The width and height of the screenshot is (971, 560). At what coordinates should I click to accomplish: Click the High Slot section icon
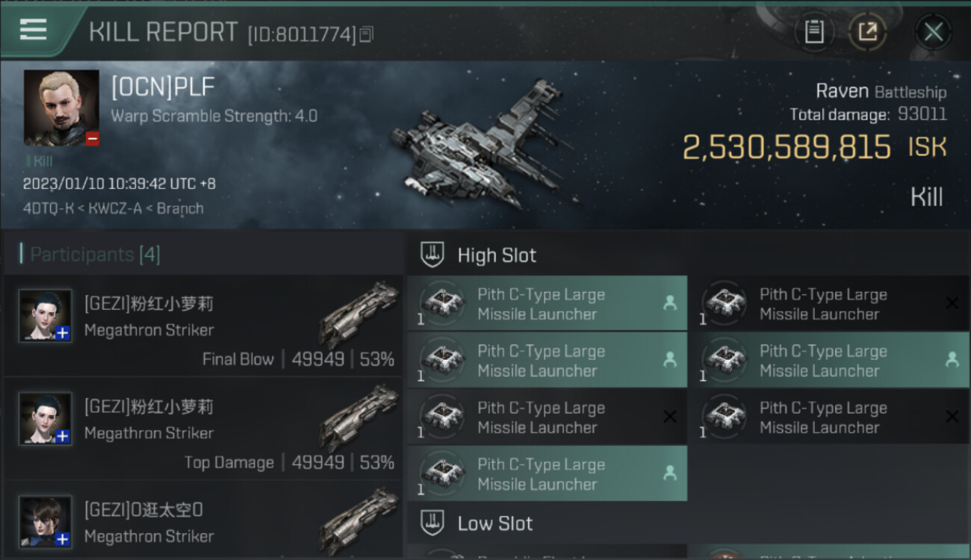click(x=432, y=255)
